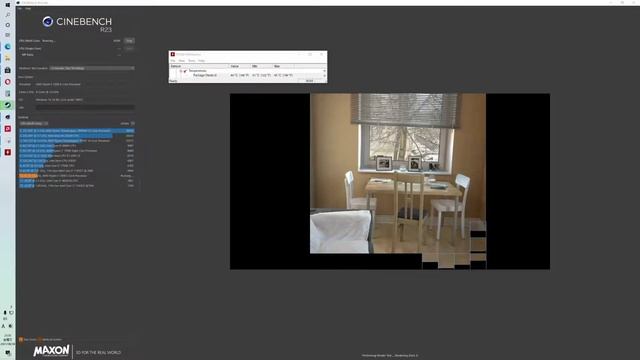Select ranking row 1 Threadripper 2990WX
The height and width of the screenshot is (360, 640).
tap(77, 131)
